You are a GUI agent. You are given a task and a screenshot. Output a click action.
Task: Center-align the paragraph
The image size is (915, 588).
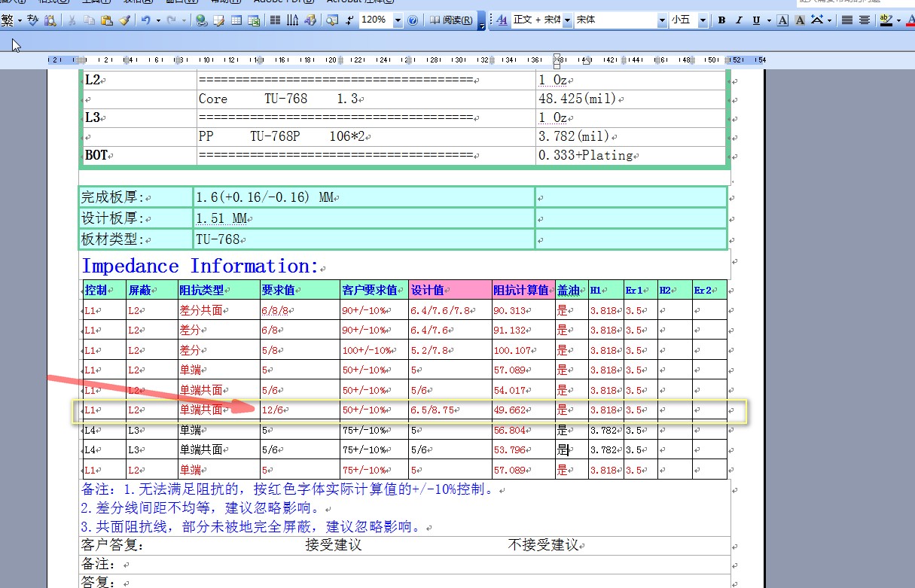click(x=865, y=20)
